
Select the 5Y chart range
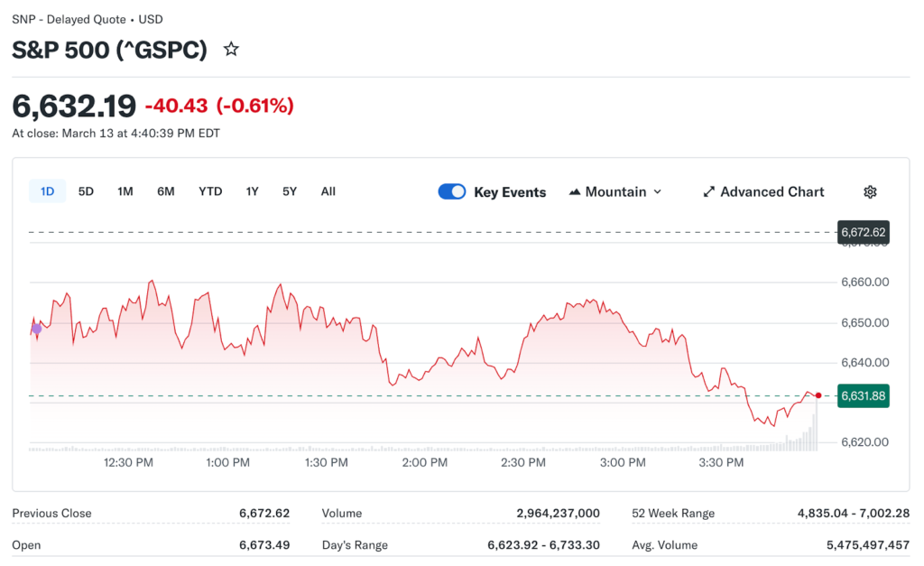(x=289, y=191)
